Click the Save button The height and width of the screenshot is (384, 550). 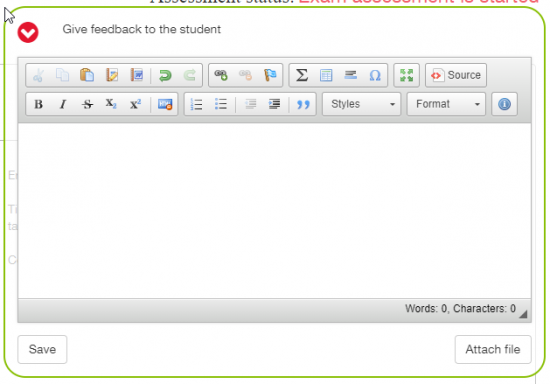tap(42, 349)
